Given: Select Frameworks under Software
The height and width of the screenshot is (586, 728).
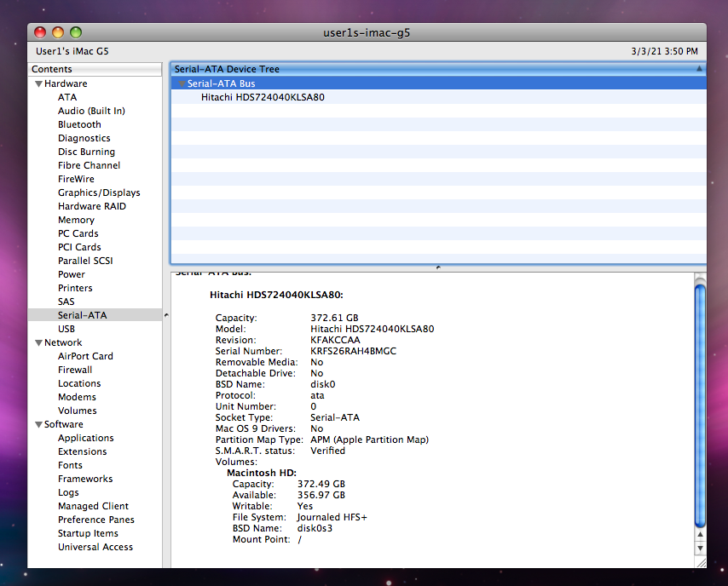Looking at the screenshot, I should point(85,479).
